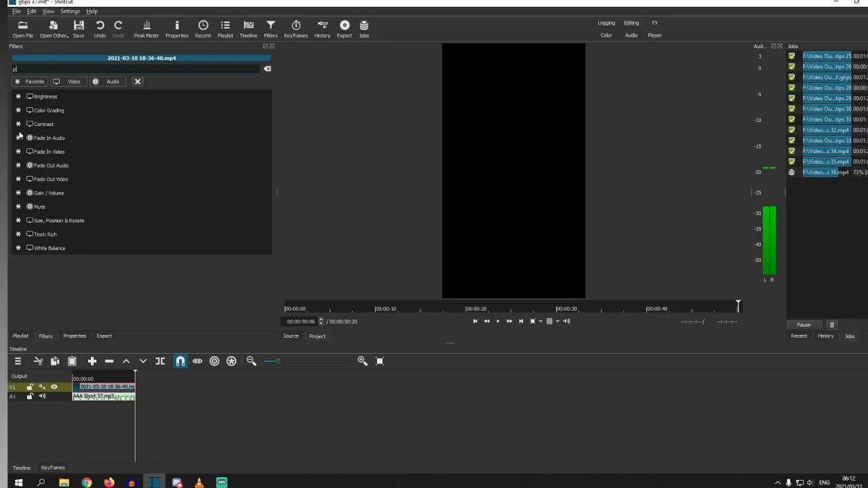Click the Lift up-arrow timeline icon
Screen dimensions: 868x488
pyautogui.click(x=126, y=361)
